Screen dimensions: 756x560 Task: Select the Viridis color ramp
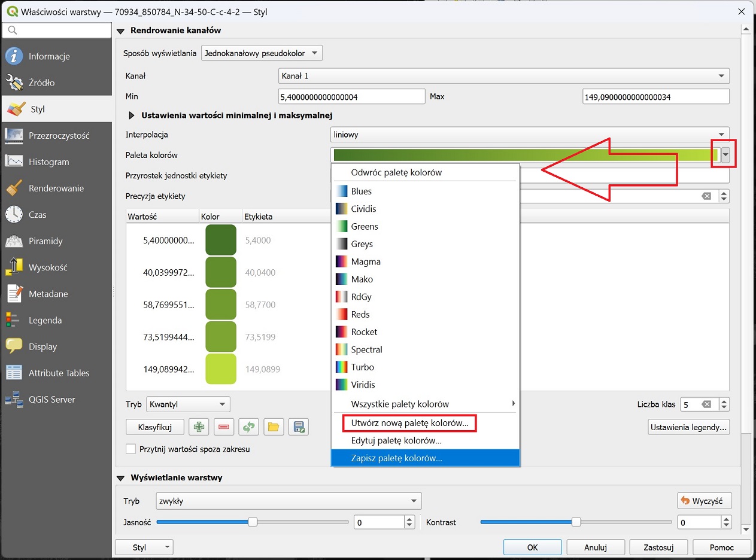click(x=425, y=384)
